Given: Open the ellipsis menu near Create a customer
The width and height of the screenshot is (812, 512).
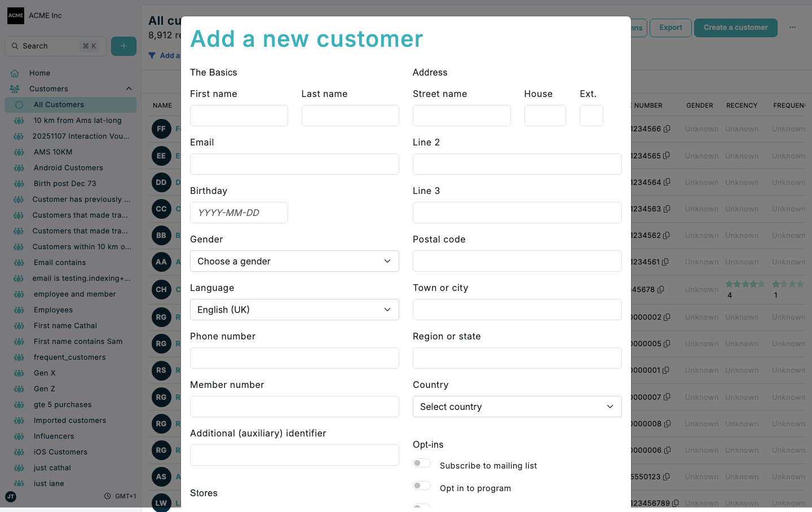Looking at the screenshot, I should 792,27.
